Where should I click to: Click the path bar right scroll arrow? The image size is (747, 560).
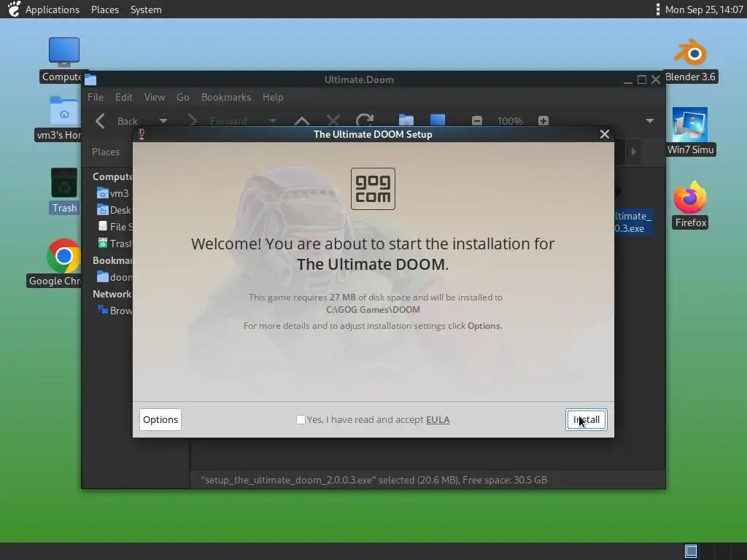633,152
